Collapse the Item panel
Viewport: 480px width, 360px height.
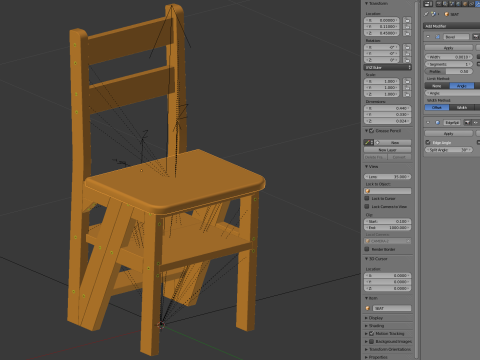(366, 298)
